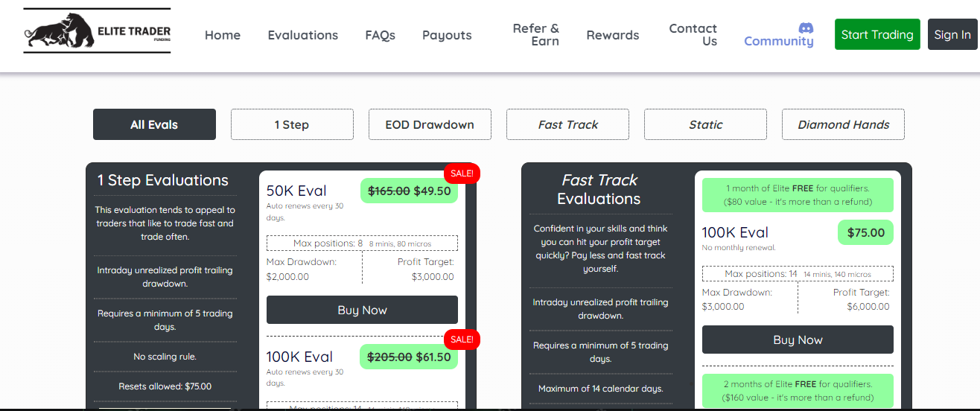Select the All Evals filter tab
This screenshot has width=980, height=411.
coord(154,124)
